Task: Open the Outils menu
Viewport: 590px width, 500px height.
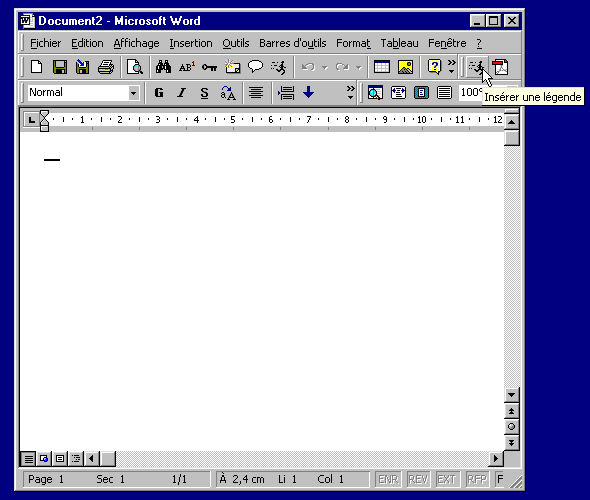Action: (x=236, y=43)
